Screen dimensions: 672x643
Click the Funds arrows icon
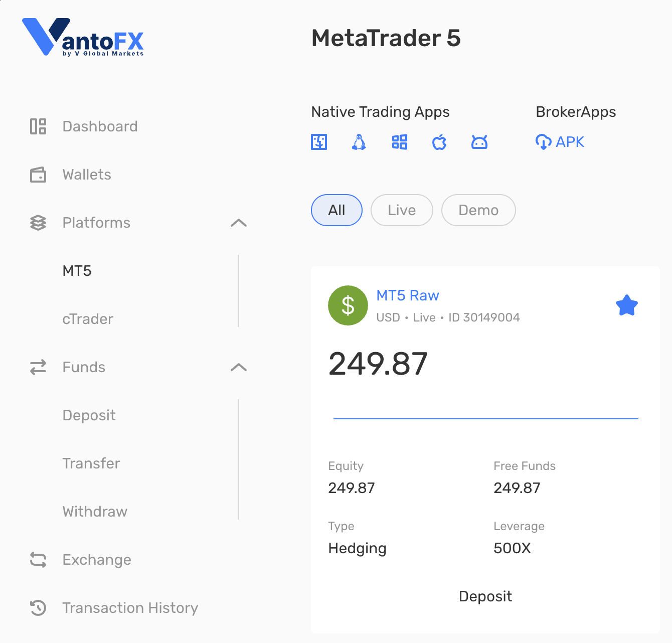pos(38,367)
